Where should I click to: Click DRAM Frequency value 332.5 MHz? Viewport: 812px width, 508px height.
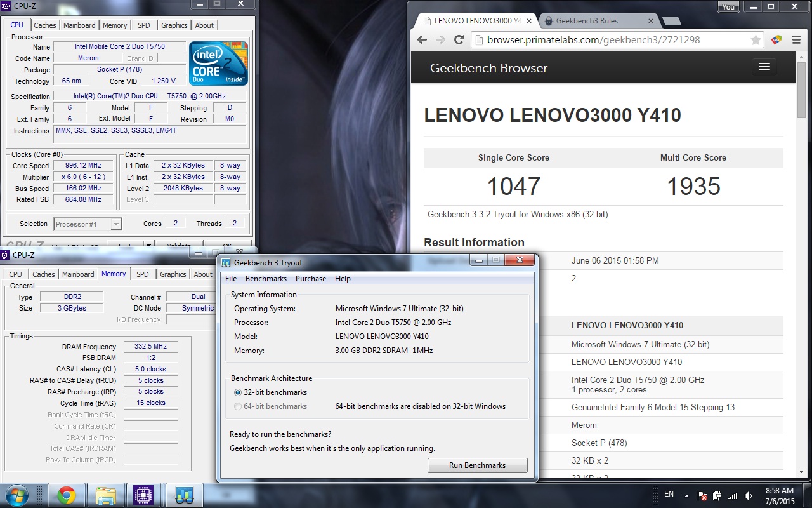151,347
